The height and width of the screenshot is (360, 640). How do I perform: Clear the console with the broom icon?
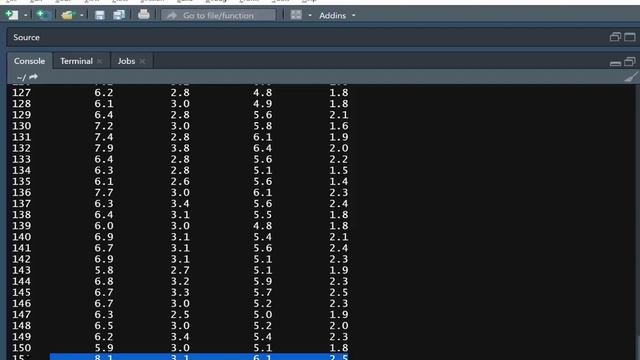click(631, 77)
